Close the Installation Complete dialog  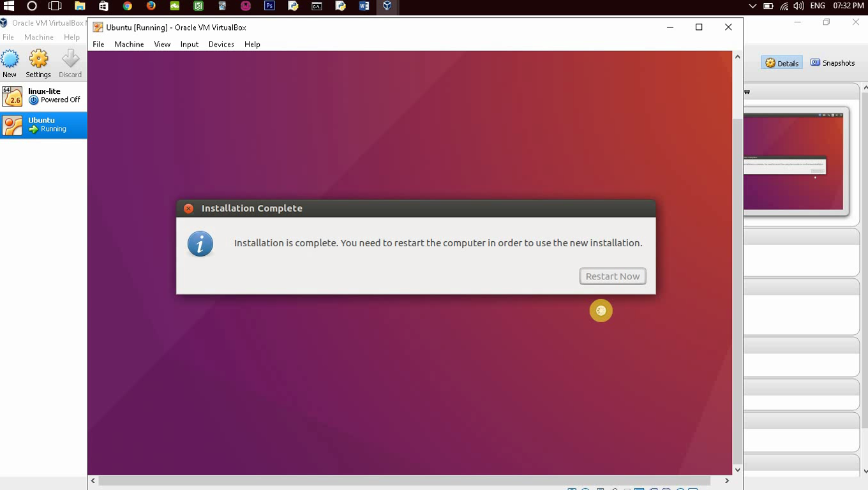click(x=188, y=209)
